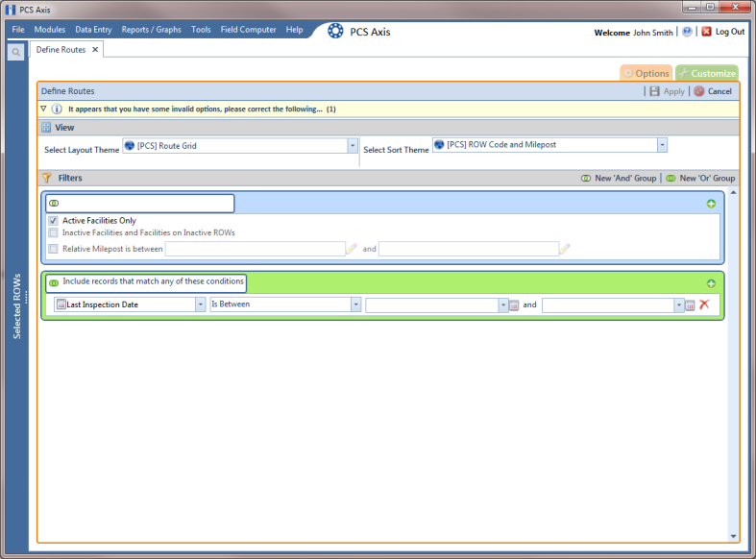Click Include records that match conditions label
Image resolution: width=756 pixels, height=559 pixels.
(x=154, y=281)
